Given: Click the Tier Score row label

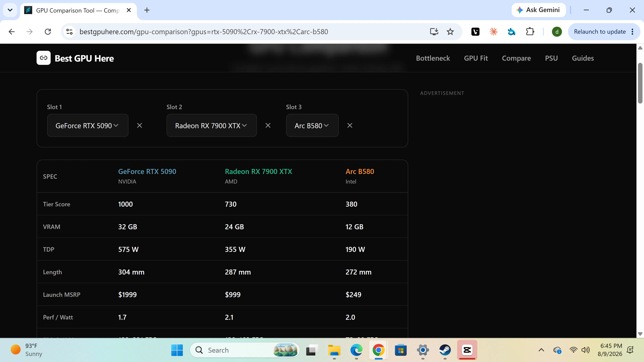Looking at the screenshot, I should pyautogui.click(x=57, y=204).
